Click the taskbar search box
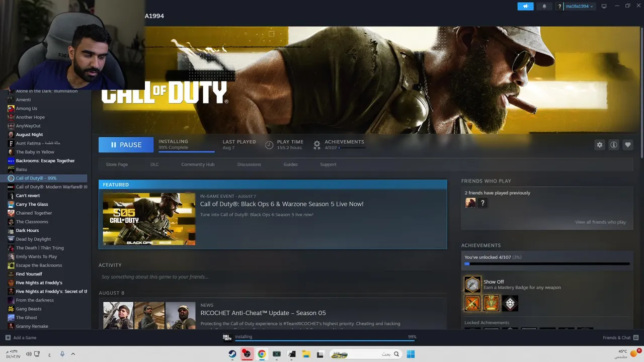Viewport: 644px width, 362px height. click(365, 354)
